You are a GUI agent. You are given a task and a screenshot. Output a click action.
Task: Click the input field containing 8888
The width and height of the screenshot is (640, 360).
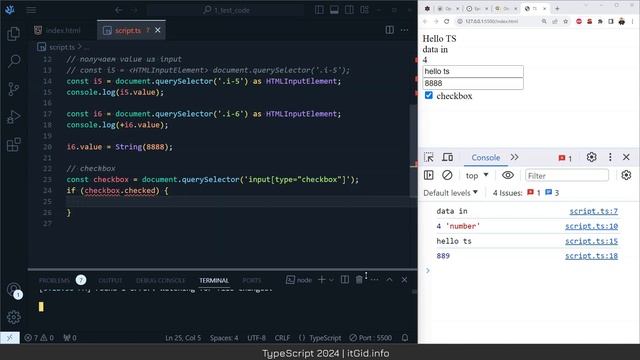(x=473, y=83)
